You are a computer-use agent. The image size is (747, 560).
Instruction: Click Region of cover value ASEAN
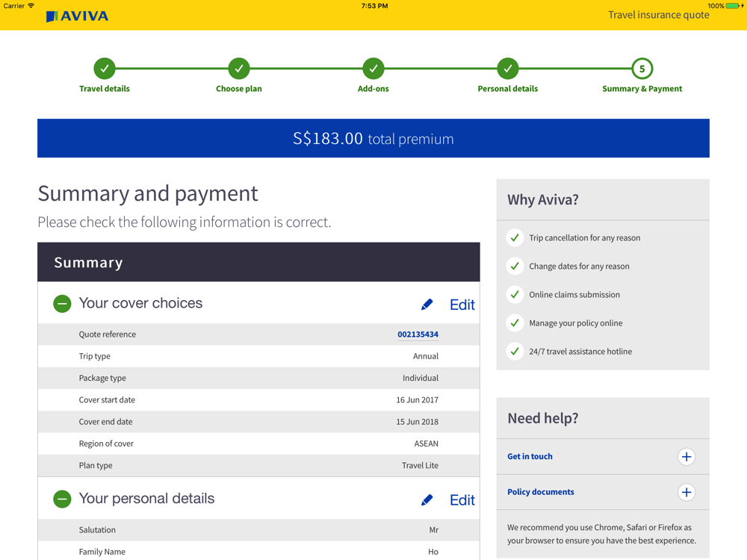(426, 444)
